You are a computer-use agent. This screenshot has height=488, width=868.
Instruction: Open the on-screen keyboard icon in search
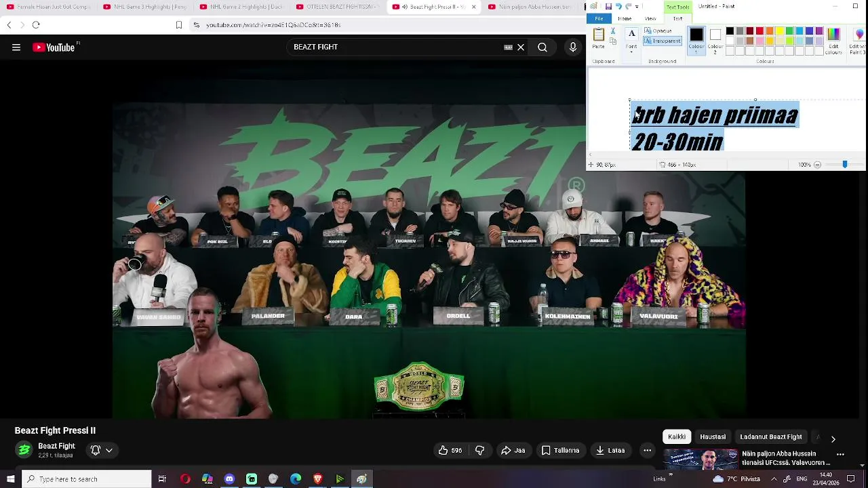pos(508,47)
